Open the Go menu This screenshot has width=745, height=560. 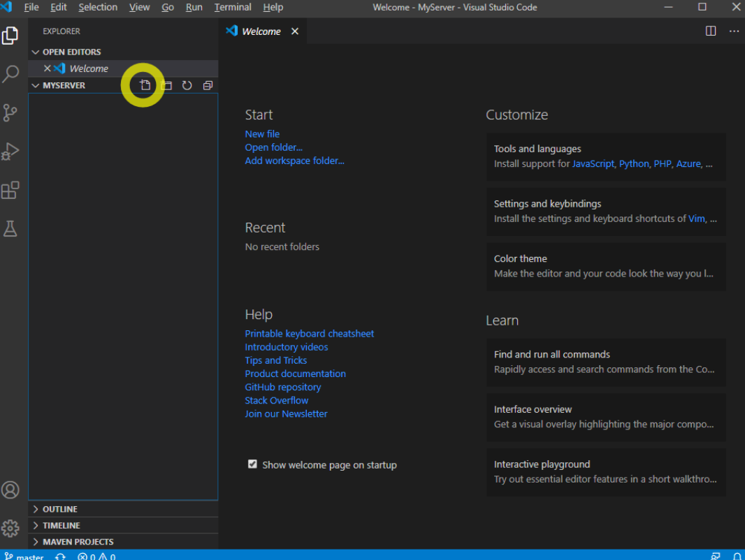click(168, 7)
